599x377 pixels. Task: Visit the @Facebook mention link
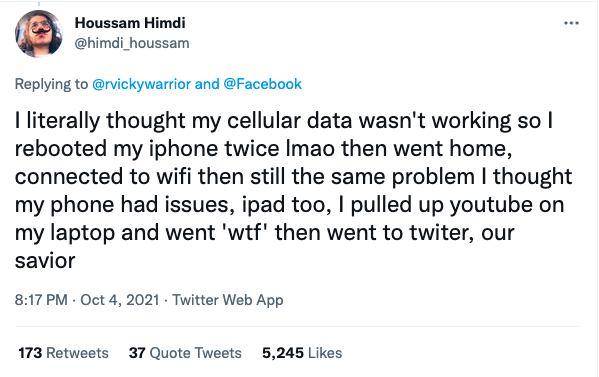click(x=262, y=84)
